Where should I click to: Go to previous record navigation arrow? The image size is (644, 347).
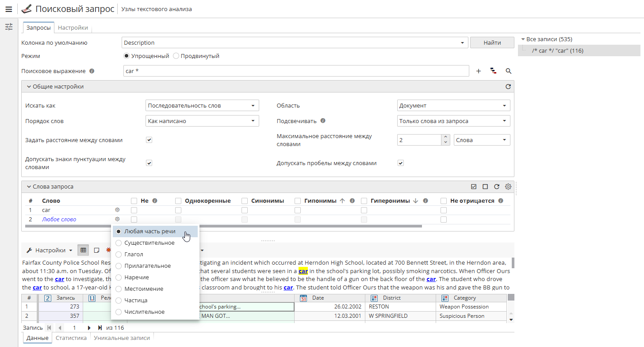[59, 328]
